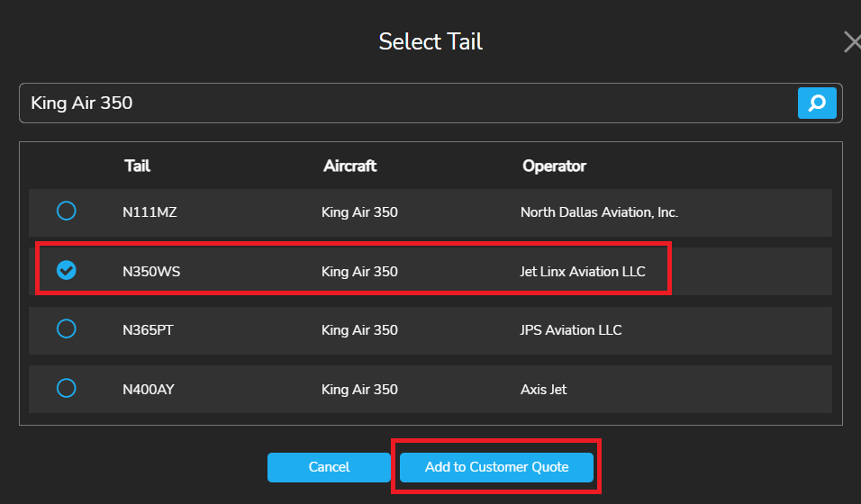The image size is (861, 504).
Task: Click the Jet Linx Aviation LLC operator
Action: pos(583,271)
